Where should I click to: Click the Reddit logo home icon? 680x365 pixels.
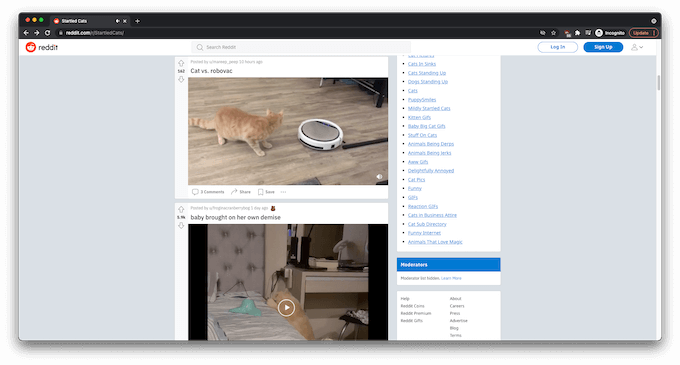tap(30, 47)
